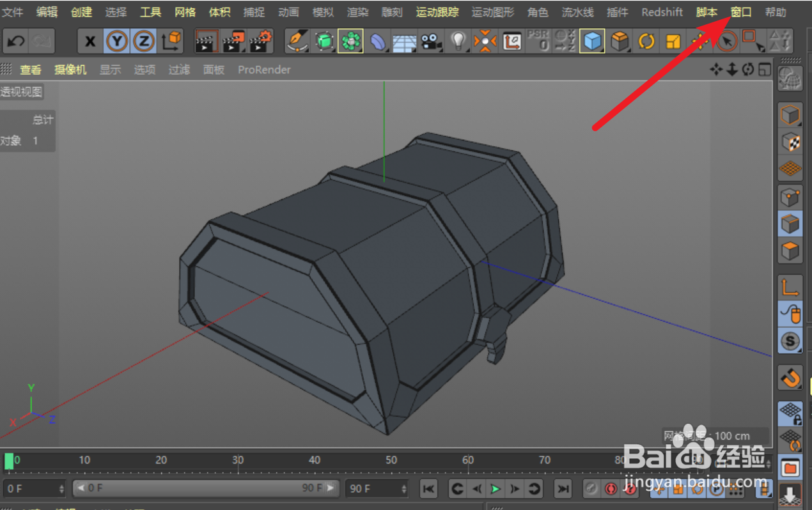
Task: Toggle the Z axis lock
Action: [x=144, y=42]
